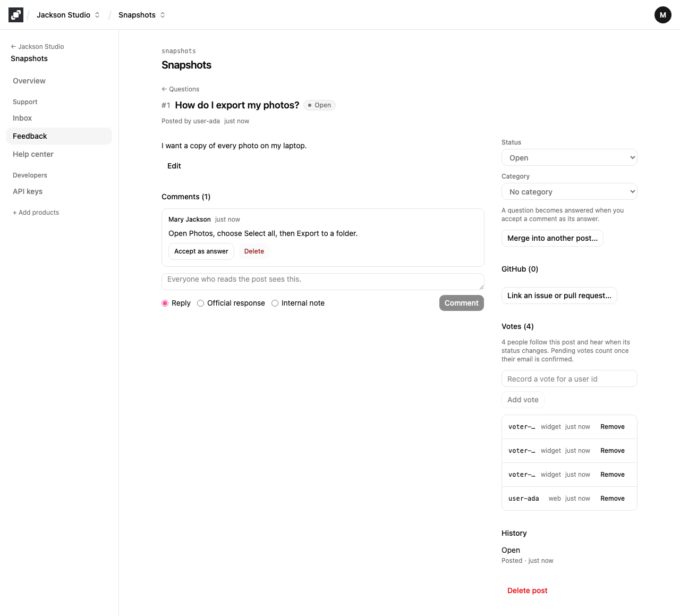
Task: Select the Reply radio option
Action: point(165,303)
